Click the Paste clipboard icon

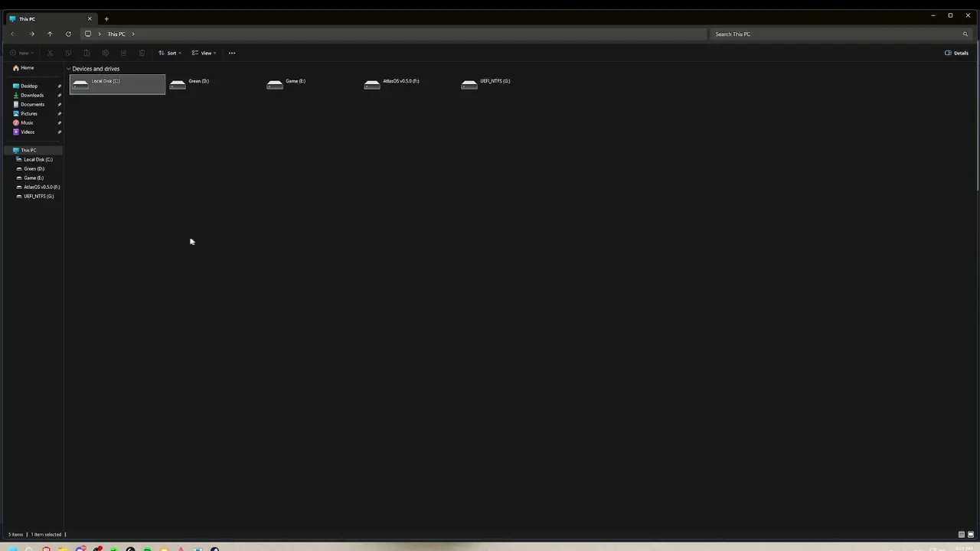[x=87, y=53]
